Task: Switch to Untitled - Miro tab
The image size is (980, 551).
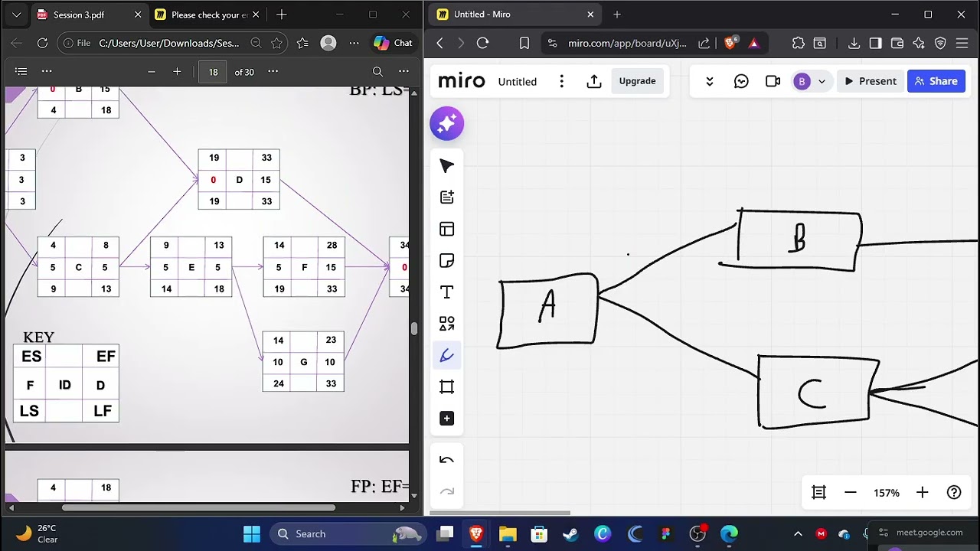Action: pos(516,15)
